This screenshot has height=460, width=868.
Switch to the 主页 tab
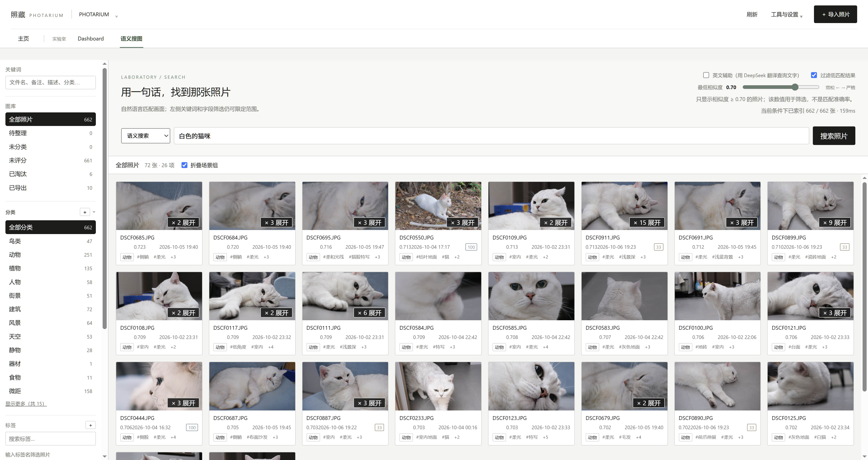[x=24, y=39]
